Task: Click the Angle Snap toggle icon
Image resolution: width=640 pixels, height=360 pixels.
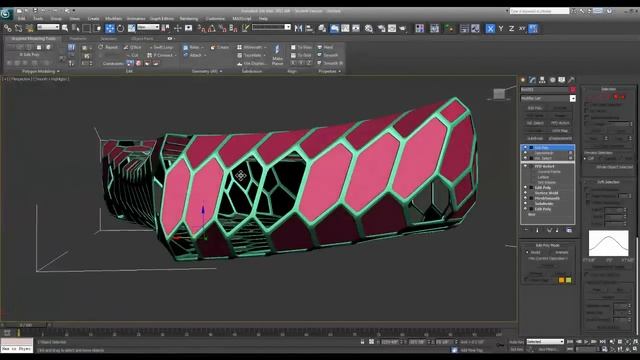Action: 211,28
